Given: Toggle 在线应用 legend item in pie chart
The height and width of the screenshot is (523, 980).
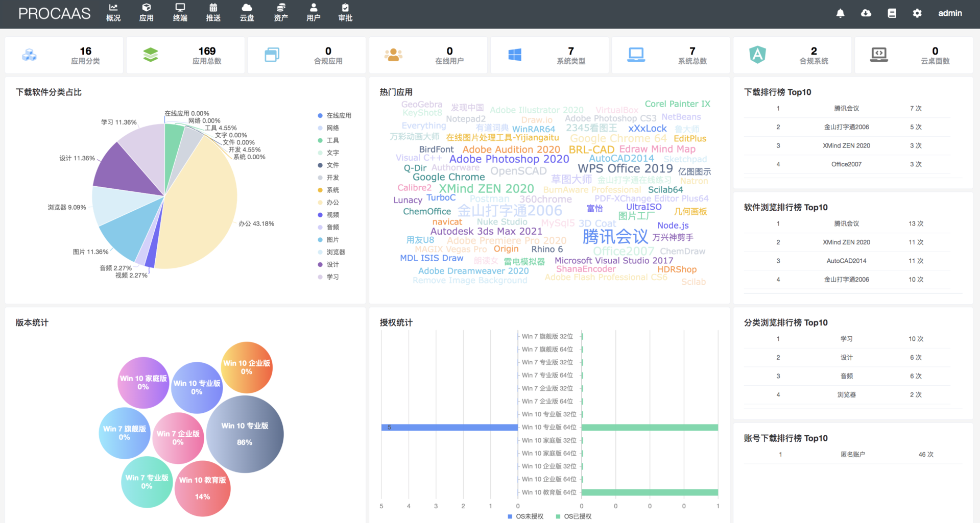Looking at the screenshot, I should (334, 116).
